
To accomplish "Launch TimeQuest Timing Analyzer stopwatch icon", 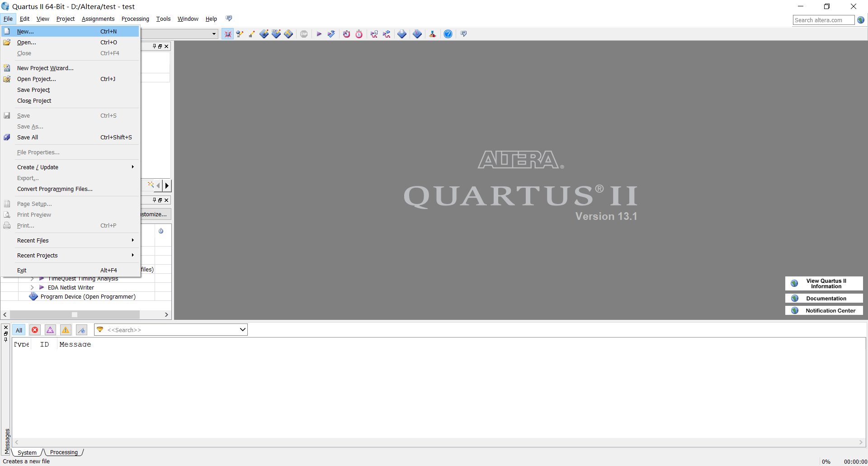I will [x=359, y=33].
